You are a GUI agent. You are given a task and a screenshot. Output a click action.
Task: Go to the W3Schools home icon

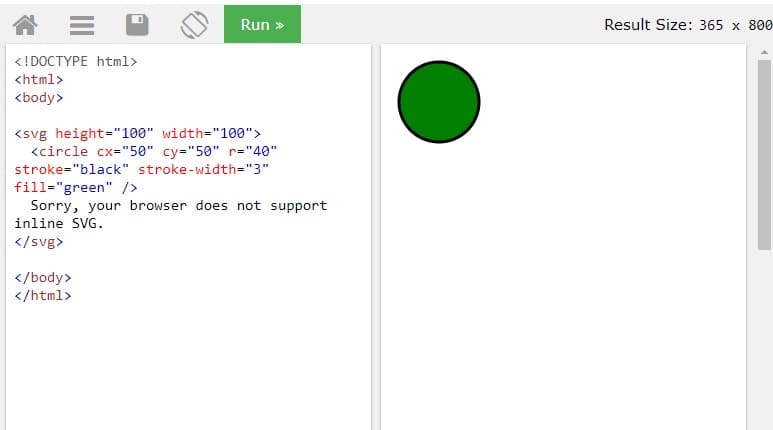pos(25,24)
